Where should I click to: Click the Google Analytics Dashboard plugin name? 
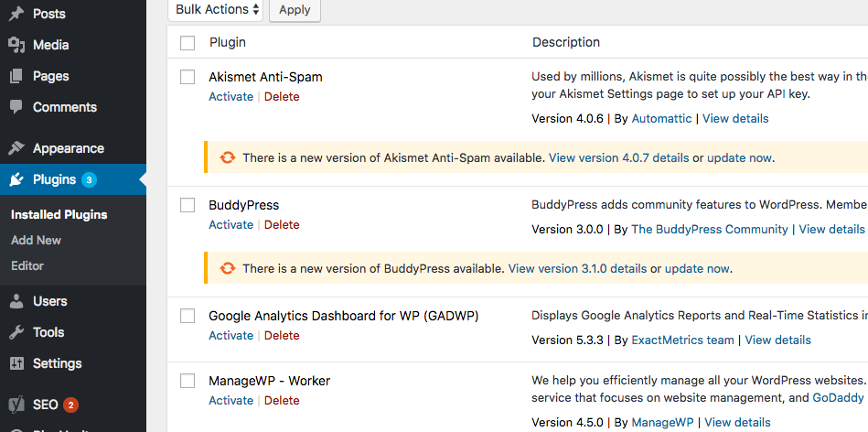pyautogui.click(x=343, y=316)
